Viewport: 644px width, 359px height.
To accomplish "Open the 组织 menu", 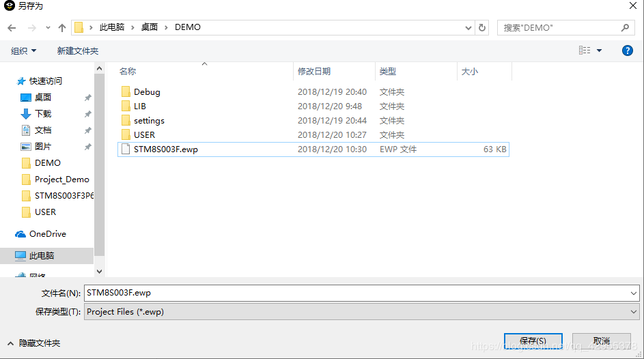I will pyautogui.click(x=23, y=51).
